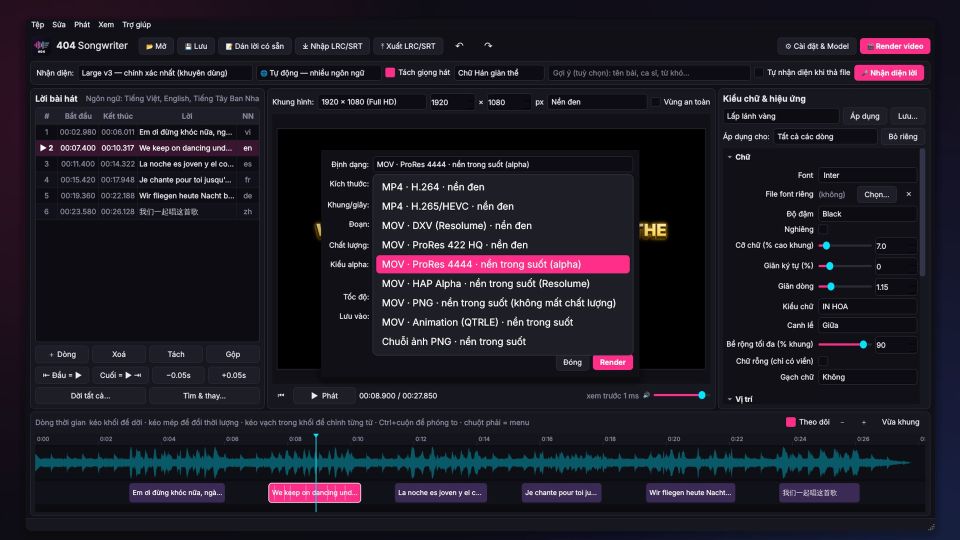Close the dialog with the Đóng button
This screenshot has width=960, height=540.
tap(572, 362)
